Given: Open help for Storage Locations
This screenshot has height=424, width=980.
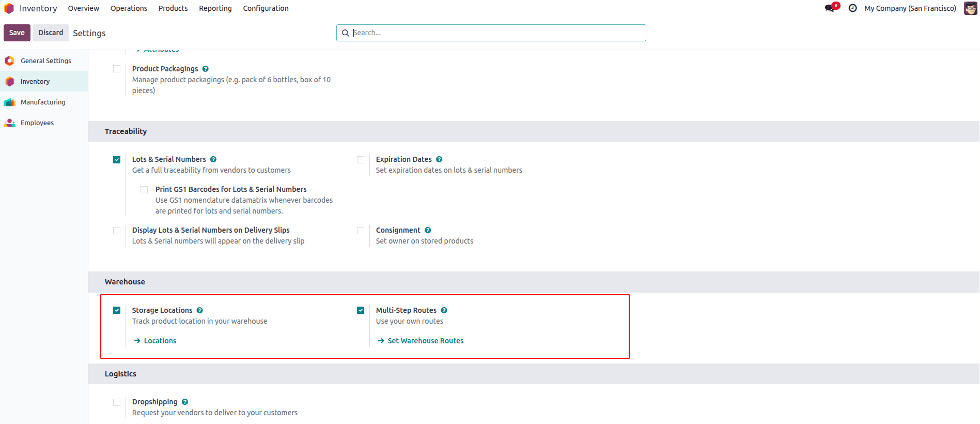Looking at the screenshot, I should [x=200, y=310].
